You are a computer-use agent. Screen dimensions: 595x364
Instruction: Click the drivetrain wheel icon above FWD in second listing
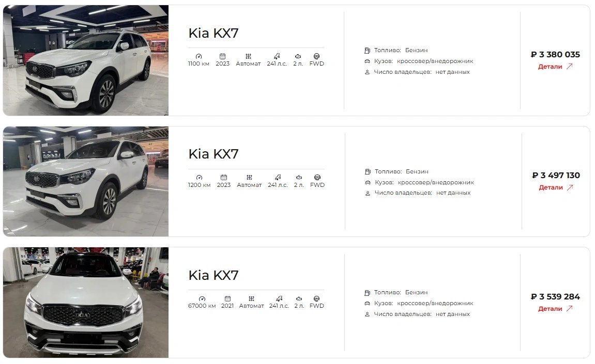point(317,177)
